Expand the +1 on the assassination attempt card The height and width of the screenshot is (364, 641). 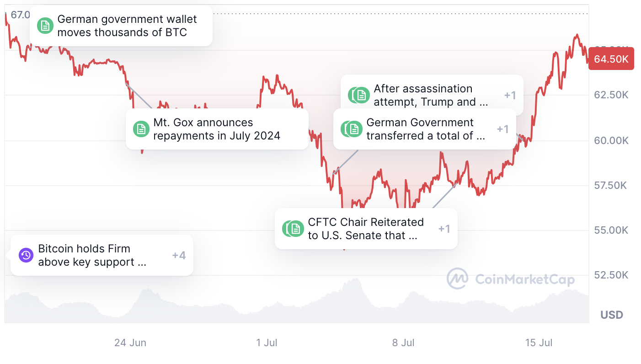coord(510,95)
